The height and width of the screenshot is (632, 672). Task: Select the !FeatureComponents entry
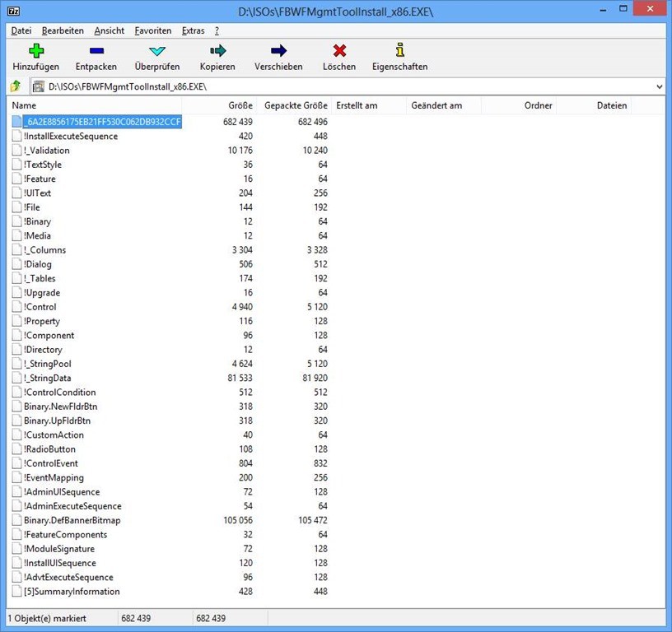point(66,534)
